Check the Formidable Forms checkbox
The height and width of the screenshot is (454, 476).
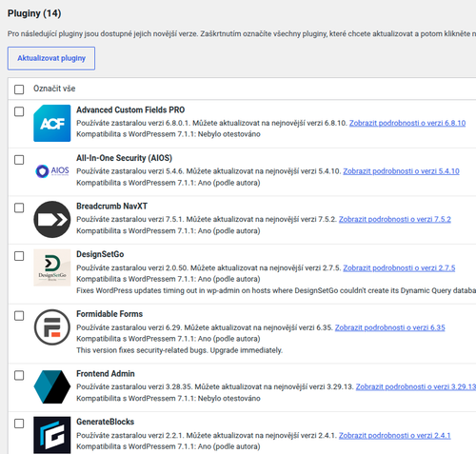(x=19, y=316)
